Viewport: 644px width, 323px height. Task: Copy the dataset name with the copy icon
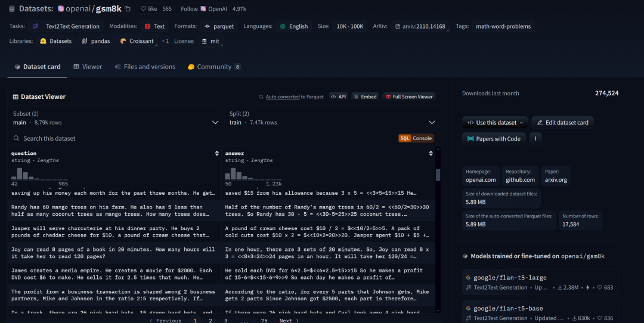128,8
